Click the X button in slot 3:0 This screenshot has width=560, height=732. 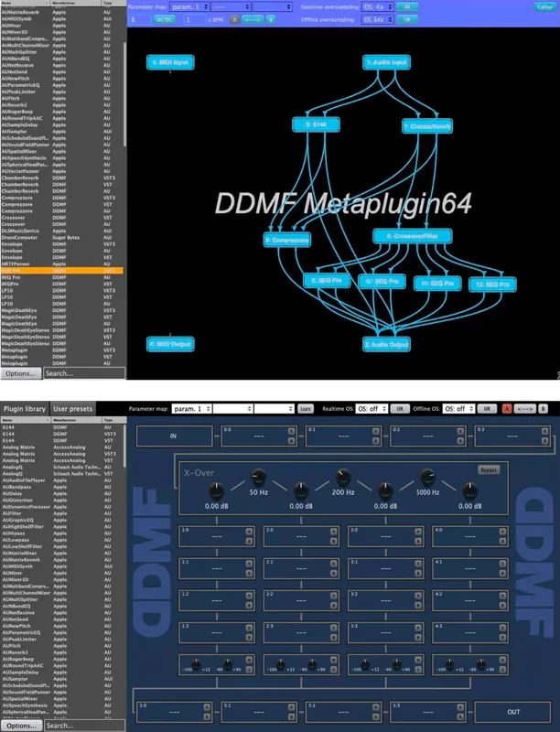tap(418, 532)
